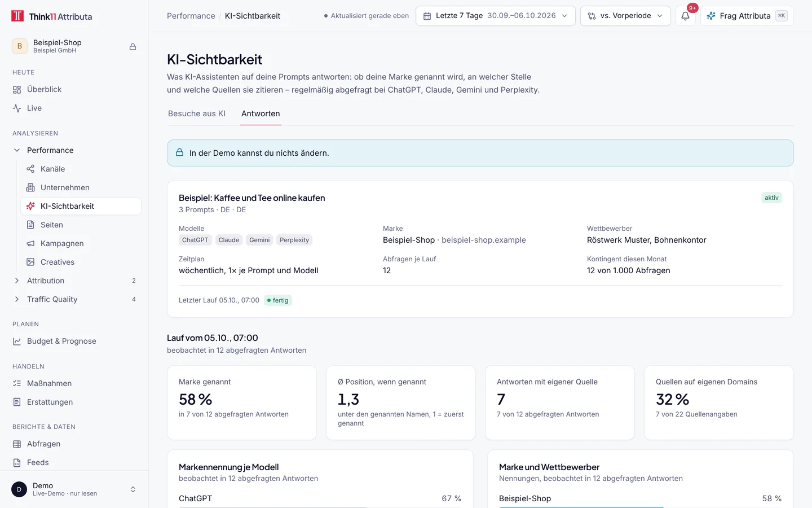Open the Feeds file icon
The image size is (812, 508).
pyautogui.click(x=17, y=463)
